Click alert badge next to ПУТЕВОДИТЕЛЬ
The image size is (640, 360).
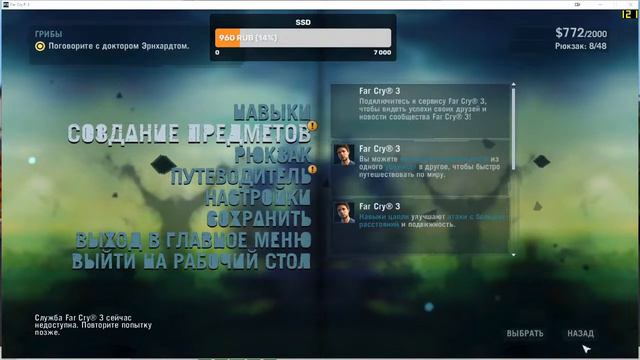[x=313, y=169]
